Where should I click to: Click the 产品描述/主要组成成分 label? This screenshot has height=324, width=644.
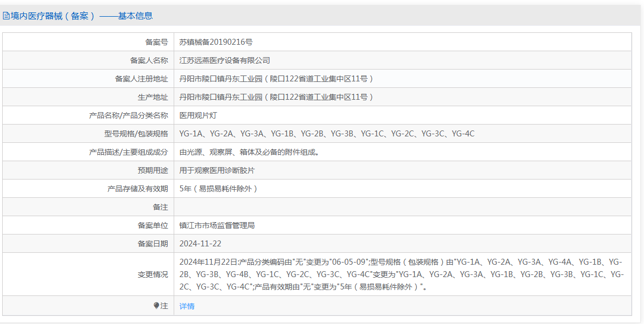point(128,152)
